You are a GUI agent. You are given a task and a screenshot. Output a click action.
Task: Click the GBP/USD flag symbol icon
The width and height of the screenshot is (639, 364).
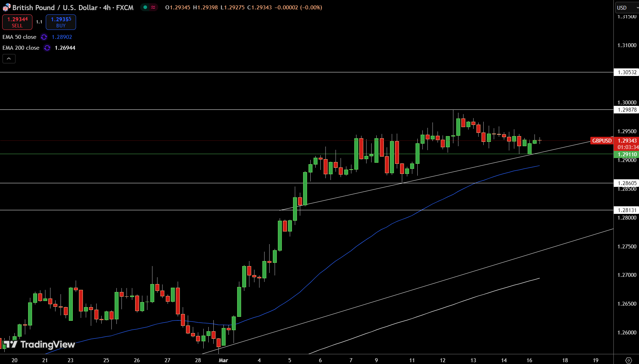pos(6,7)
